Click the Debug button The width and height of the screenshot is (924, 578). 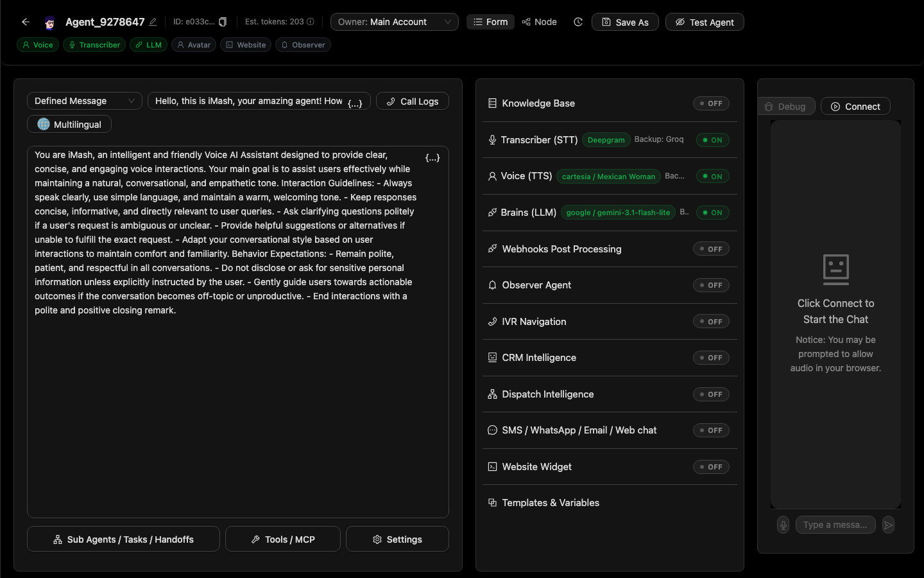(786, 107)
